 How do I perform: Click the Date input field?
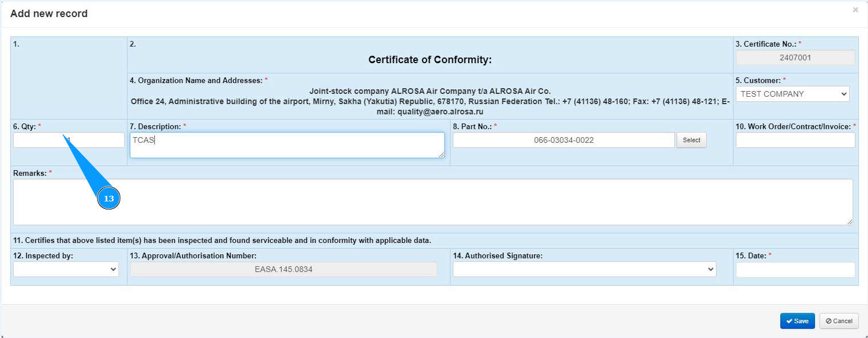pos(795,270)
